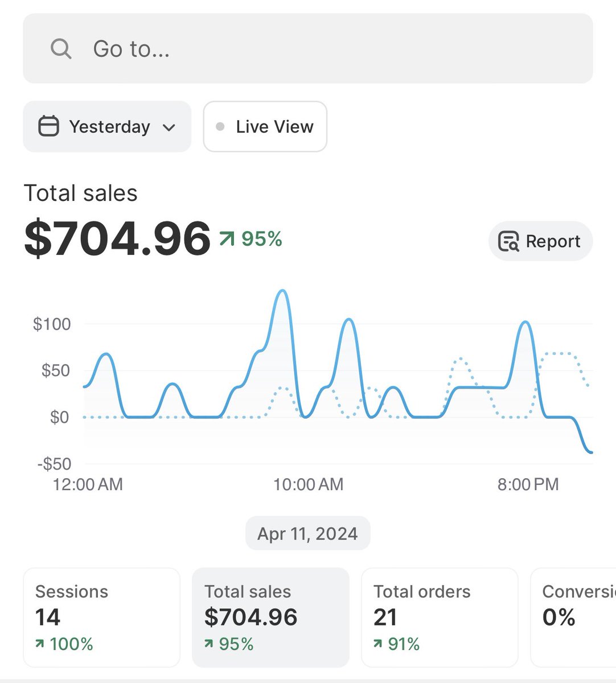
Task: Click the green arrow next to 95% total sales
Action: (x=227, y=239)
